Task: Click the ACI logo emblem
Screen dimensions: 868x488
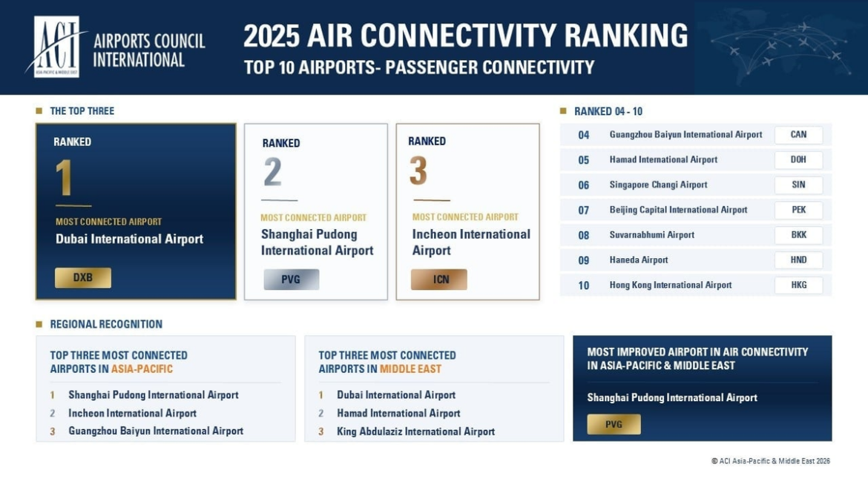Action: pyautogui.click(x=56, y=47)
